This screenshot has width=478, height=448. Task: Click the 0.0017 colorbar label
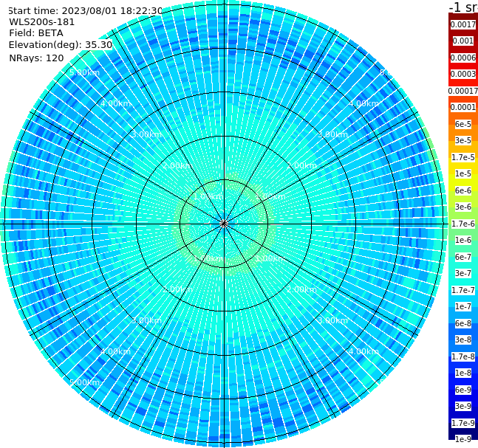463,24
